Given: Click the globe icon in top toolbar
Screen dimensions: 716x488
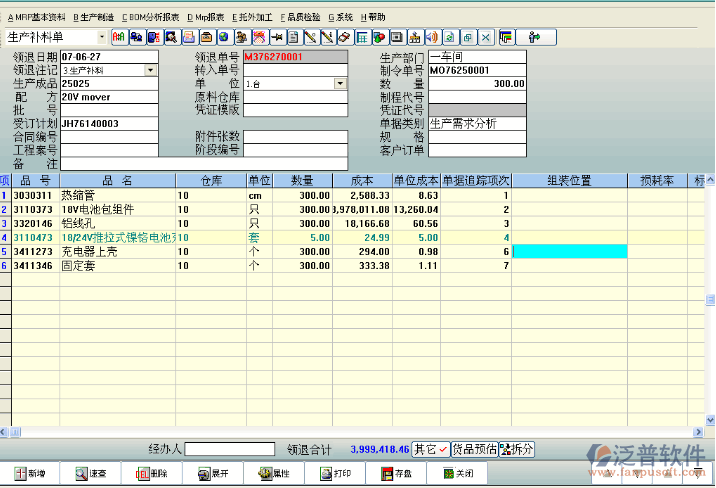Looking at the screenshot, I should (x=221, y=38).
